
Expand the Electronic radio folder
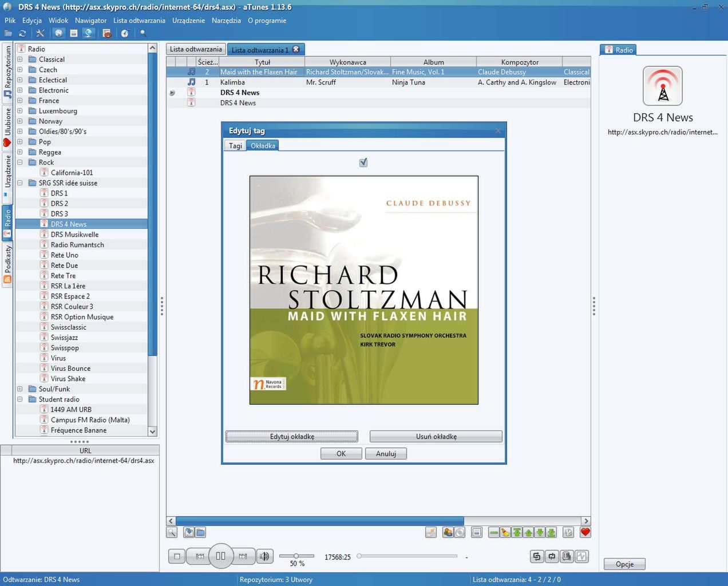pyautogui.click(x=19, y=90)
